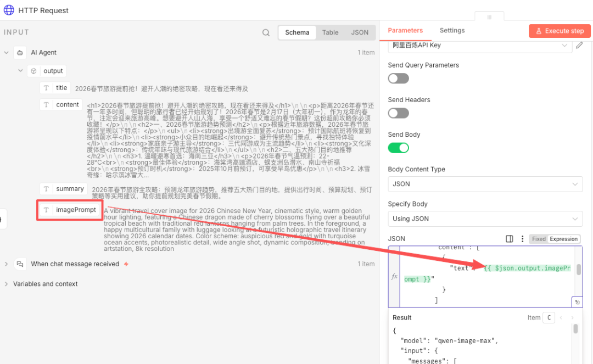Click the HTTP Request globe icon

[x=9, y=10]
